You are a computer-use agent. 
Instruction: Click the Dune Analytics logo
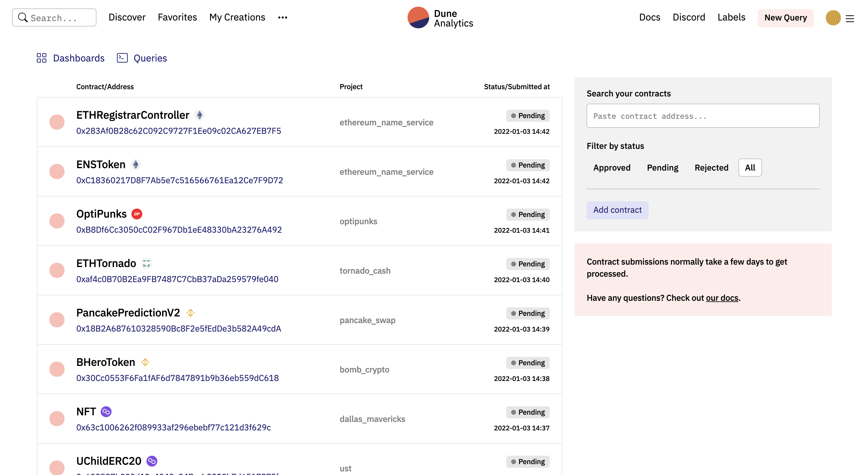(440, 18)
